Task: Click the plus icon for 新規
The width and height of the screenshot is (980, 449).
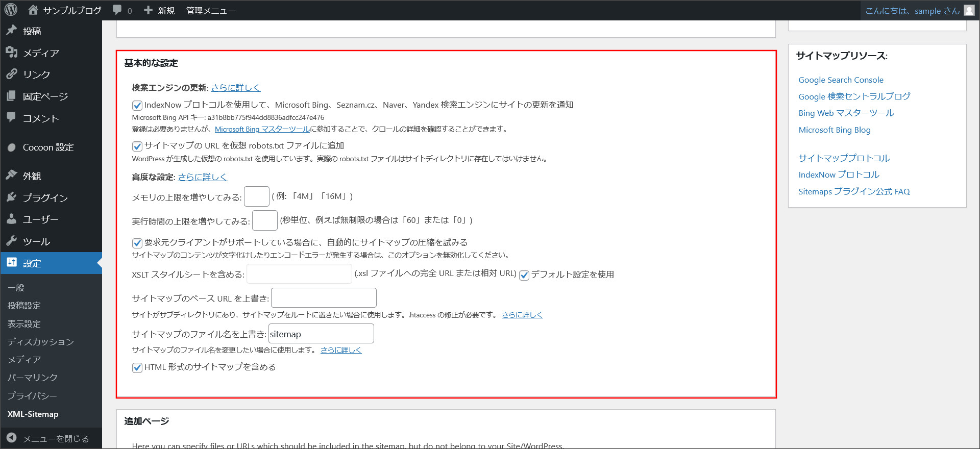Action: click(x=148, y=10)
